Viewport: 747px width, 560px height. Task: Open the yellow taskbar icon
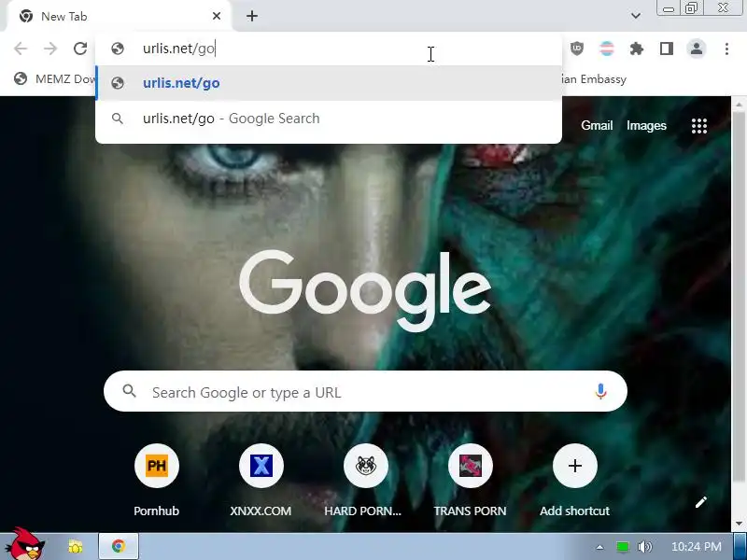pyautogui.click(x=76, y=546)
